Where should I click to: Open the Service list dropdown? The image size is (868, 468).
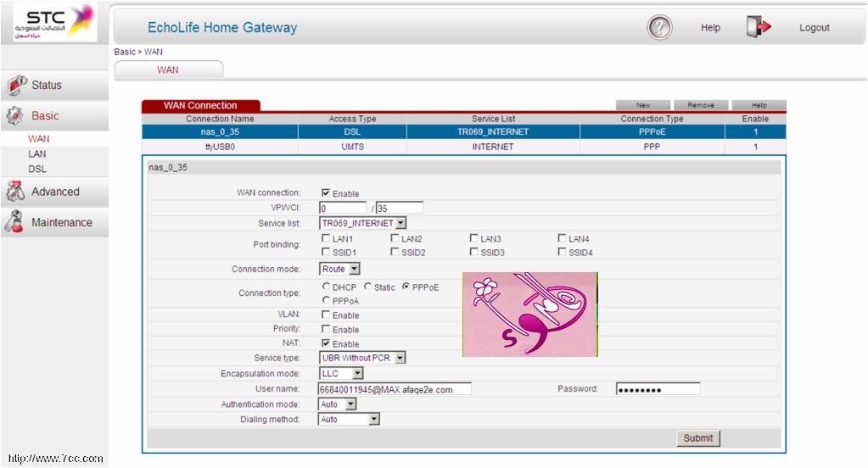pyautogui.click(x=362, y=223)
